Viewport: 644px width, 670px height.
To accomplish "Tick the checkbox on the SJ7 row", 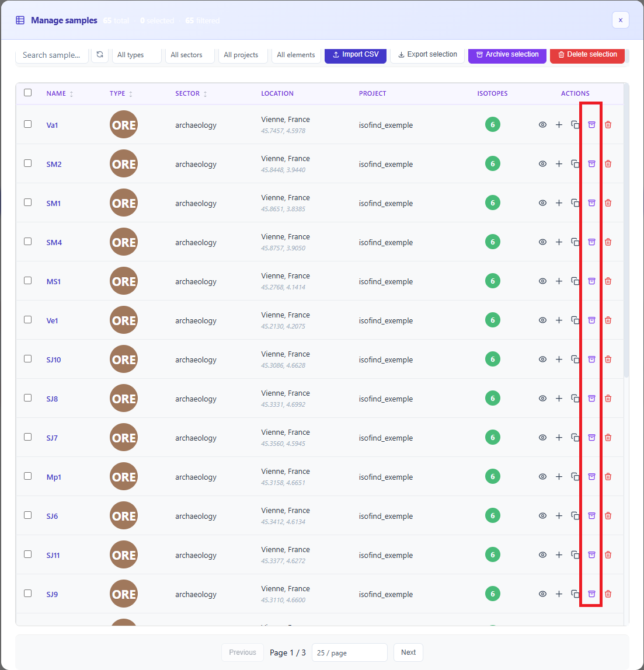I will coord(27,437).
